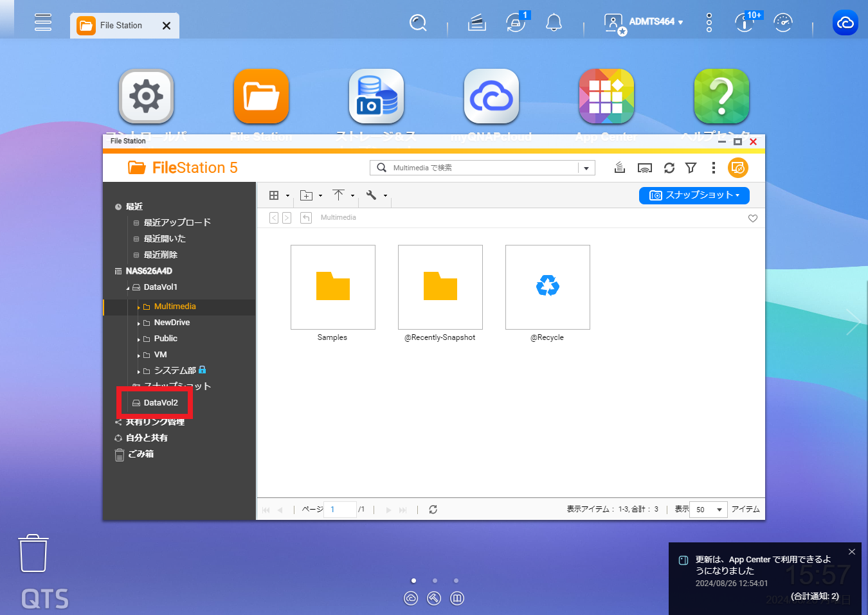Collapse the DataVol1 tree node
The image size is (868, 615).
(127, 288)
